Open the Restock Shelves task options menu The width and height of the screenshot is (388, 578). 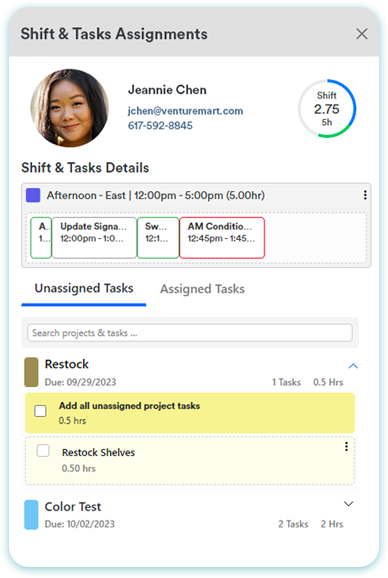[x=346, y=447]
